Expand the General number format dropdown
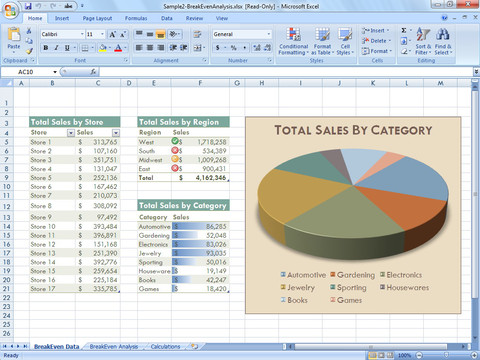Image resolution: width=480 pixels, height=360 pixels. click(269, 34)
